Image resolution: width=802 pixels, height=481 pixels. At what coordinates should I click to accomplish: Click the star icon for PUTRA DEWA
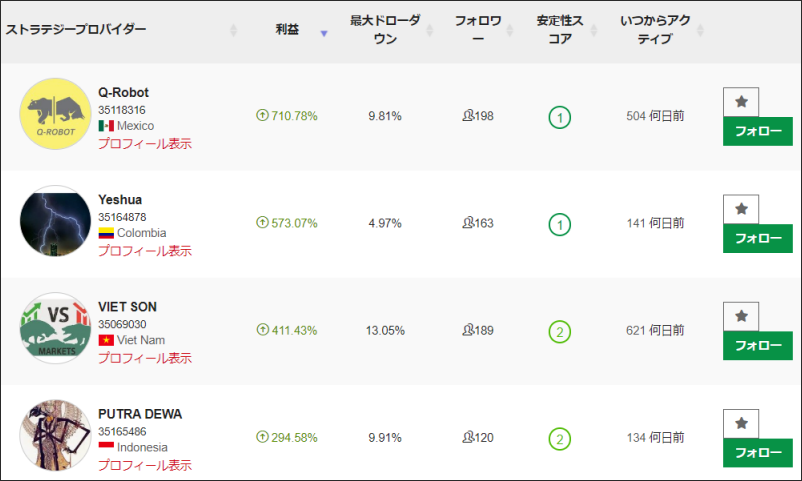pyautogui.click(x=740, y=423)
